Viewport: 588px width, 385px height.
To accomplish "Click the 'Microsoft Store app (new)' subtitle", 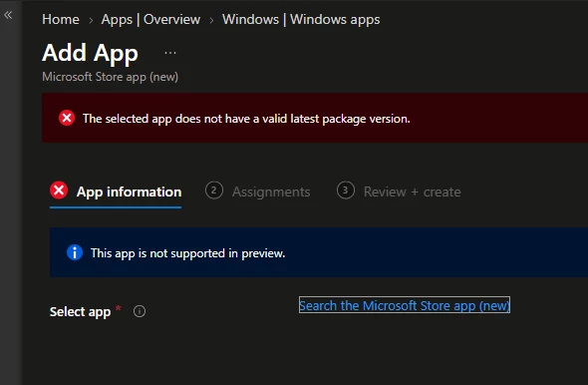I will [x=111, y=77].
